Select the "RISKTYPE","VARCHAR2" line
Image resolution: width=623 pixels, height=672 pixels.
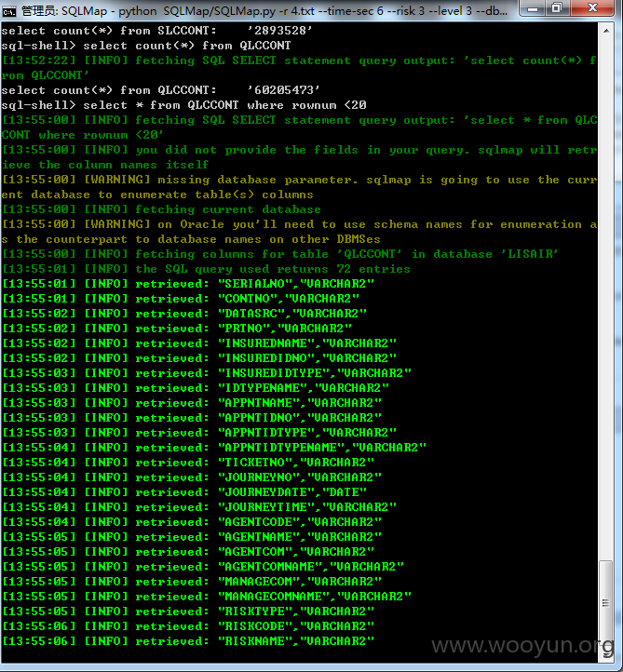[188, 612]
